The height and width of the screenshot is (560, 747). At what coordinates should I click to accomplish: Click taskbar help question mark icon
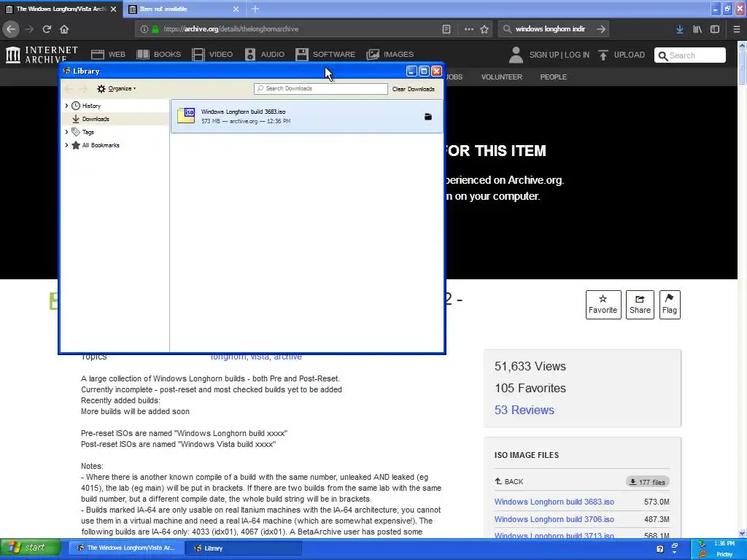point(659,549)
